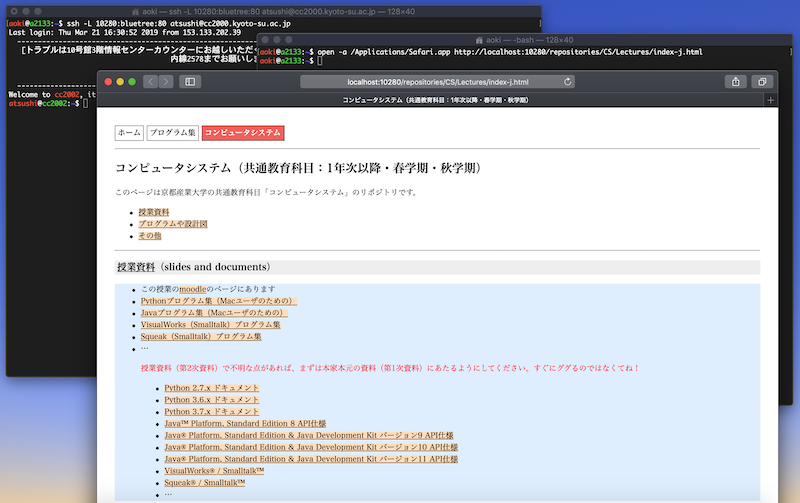Click Safari's forward navigation arrow
This screenshot has width=800, height=503.
(166, 82)
